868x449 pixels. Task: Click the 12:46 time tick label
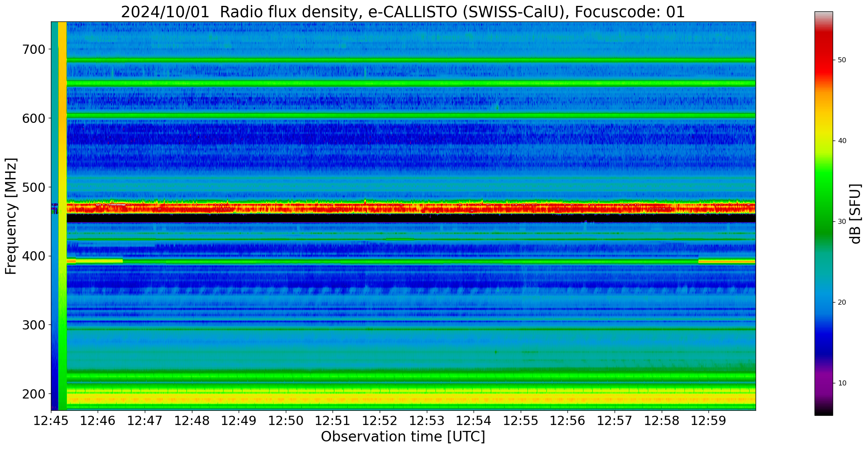pos(98,421)
